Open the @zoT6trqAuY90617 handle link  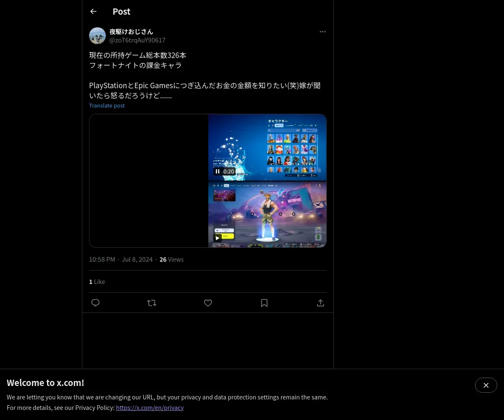137,40
